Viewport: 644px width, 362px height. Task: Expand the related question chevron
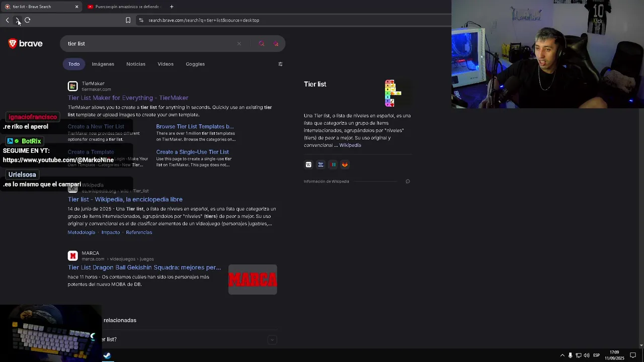coord(272,340)
